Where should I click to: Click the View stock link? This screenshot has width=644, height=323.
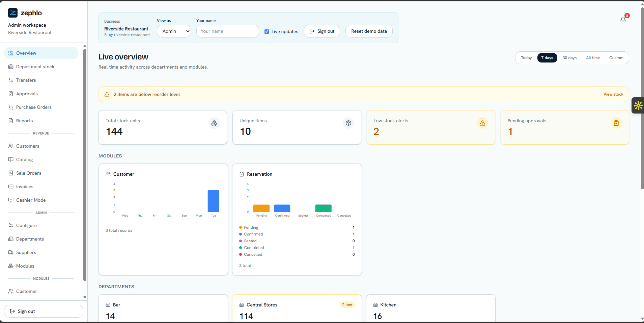click(613, 94)
